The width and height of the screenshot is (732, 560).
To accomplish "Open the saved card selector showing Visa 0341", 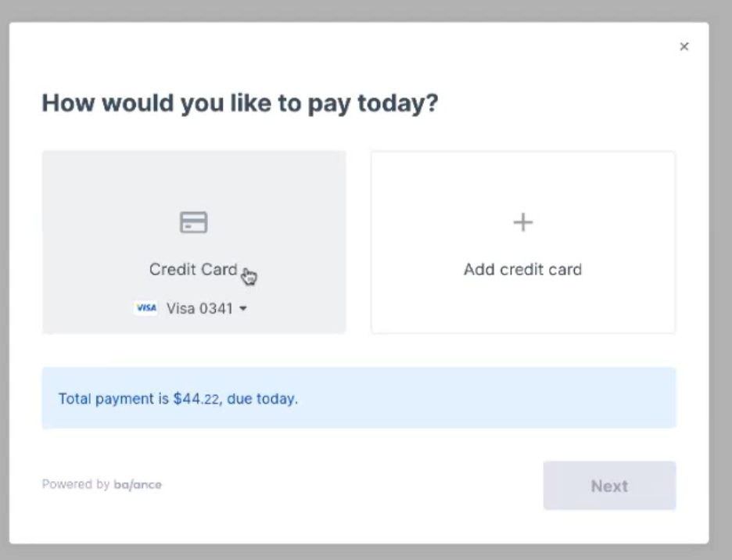I will pos(191,308).
